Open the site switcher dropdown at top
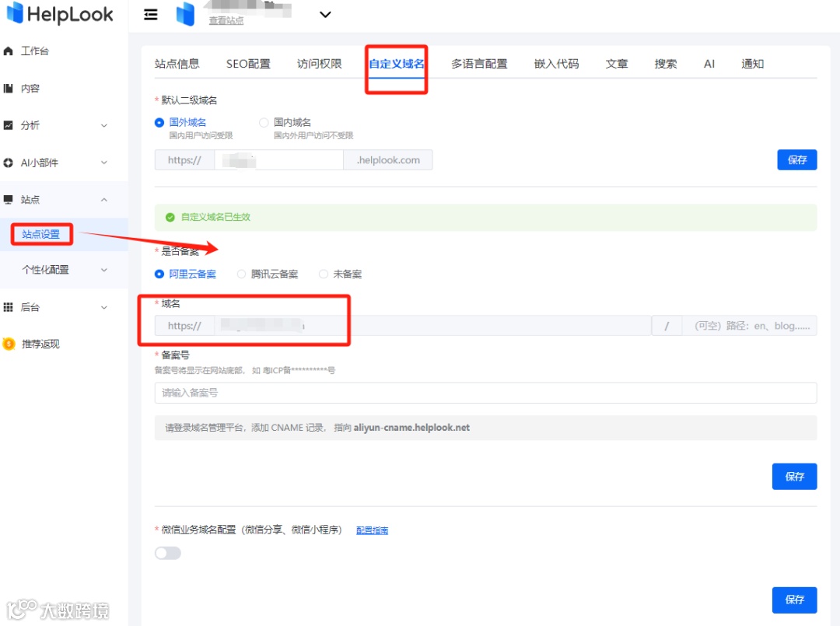Viewport: 840px width, 626px height. pyautogui.click(x=325, y=14)
